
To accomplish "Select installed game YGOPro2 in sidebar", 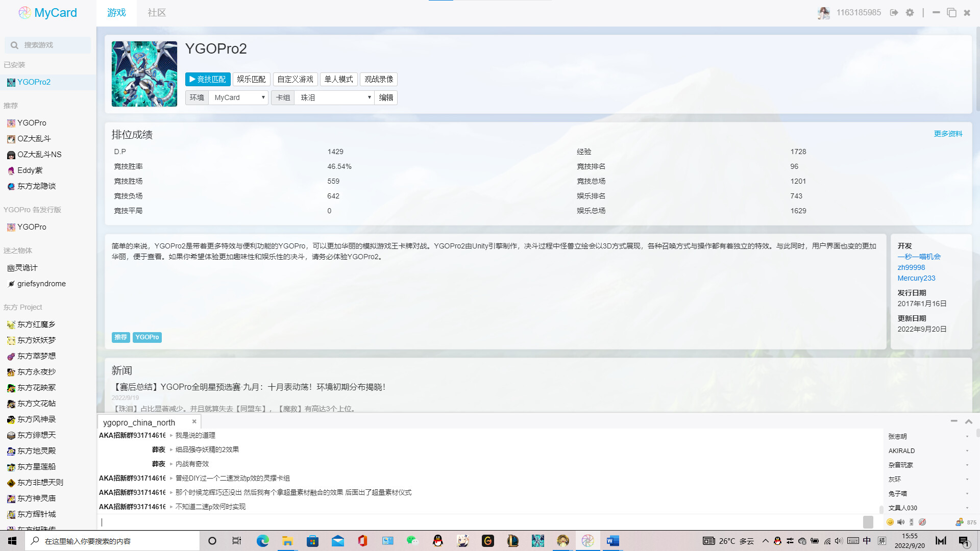I will tap(48, 82).
